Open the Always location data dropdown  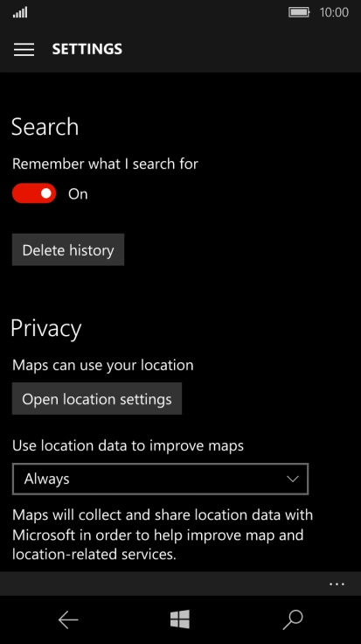point(161,479)
